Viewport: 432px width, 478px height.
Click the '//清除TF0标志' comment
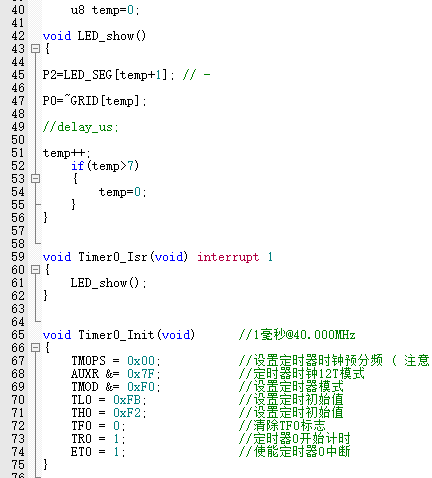(x=282, y=426)
